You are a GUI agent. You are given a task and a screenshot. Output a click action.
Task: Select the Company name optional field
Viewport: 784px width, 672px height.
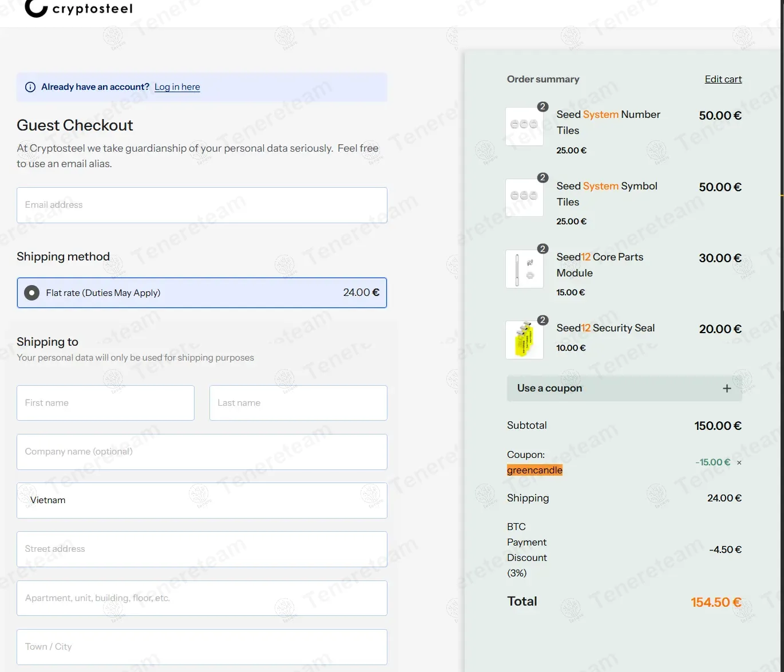[x=201, y=452]
